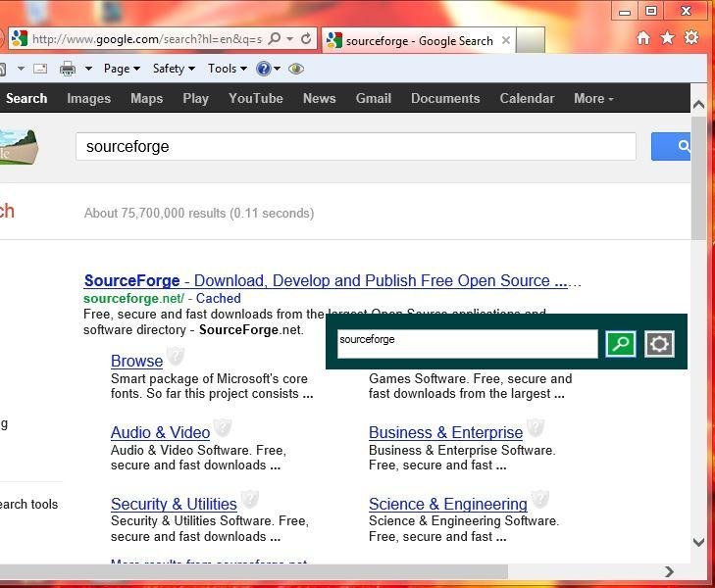Click the horizontal scrollbar right arrow
715x588 pixels.
pyautogui.click(x=669, y=571)
